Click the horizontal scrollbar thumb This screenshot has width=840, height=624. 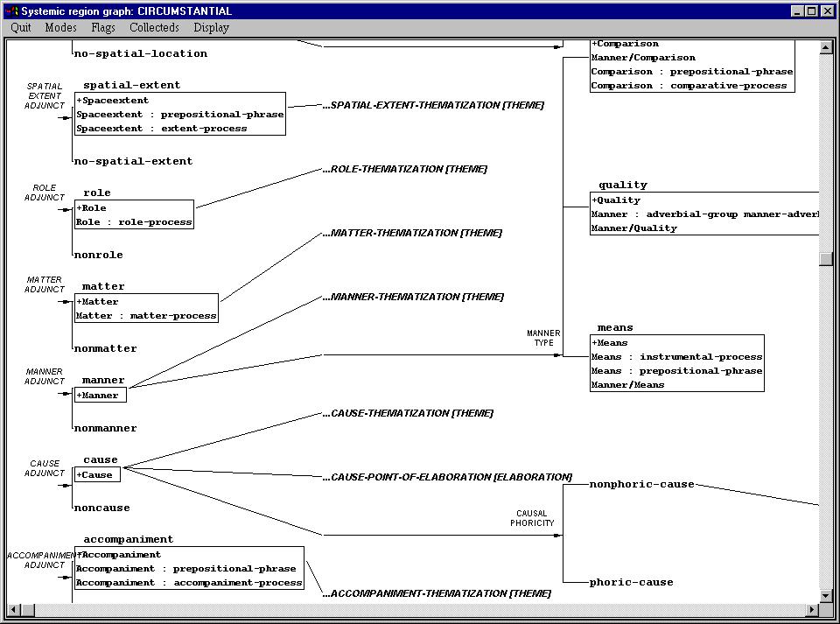click(28, 609)
